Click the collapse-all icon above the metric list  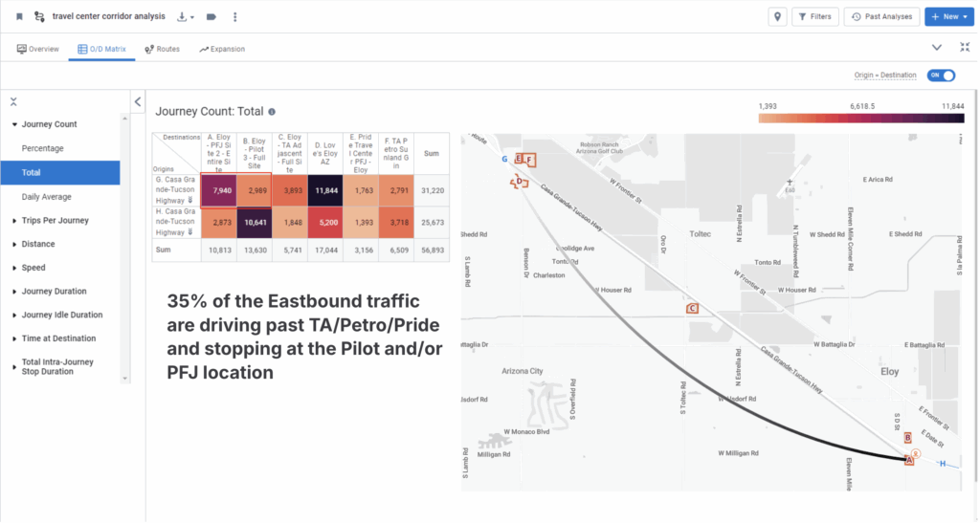pyautogui.click(x=13, y=100)
